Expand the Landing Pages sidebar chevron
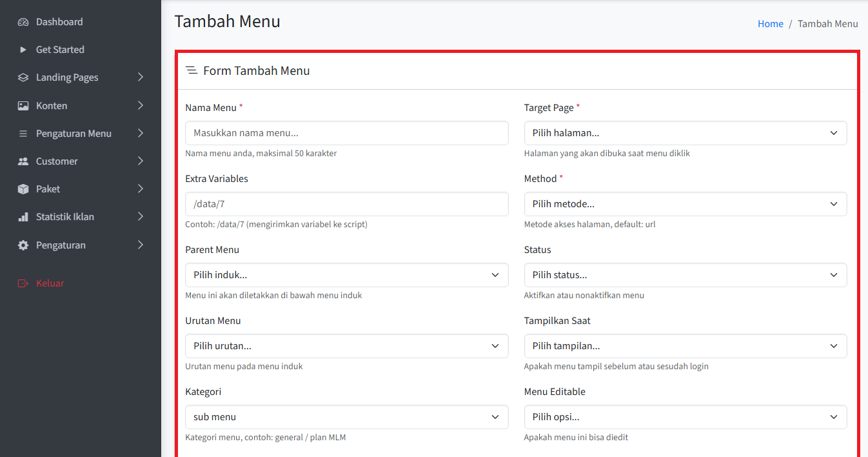The image size is (868, 457). click(x=141, y=77)
